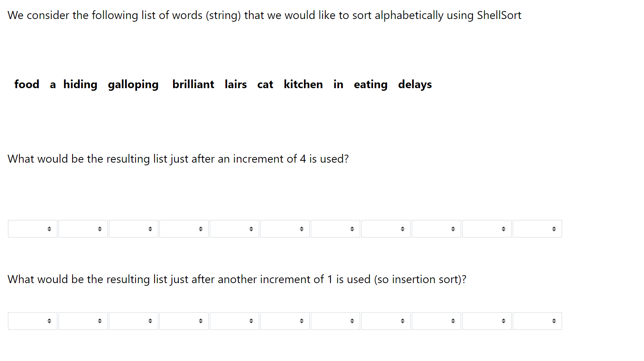Open the third dropdown in the increment-1 answer row
The height and width of the screenshot is (361, 644).
(134, 321)
